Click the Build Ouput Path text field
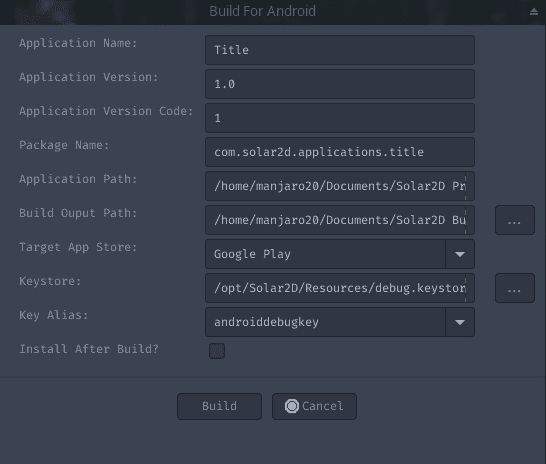 point(340,220)
